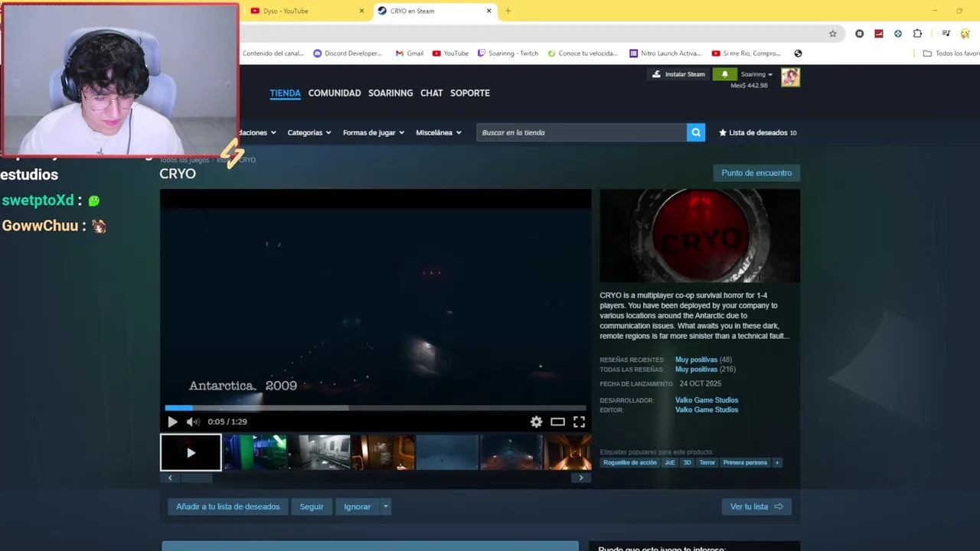Click the thumbnail strip scrollbar handle
The image size is (980, 551).
click(196, 478)
